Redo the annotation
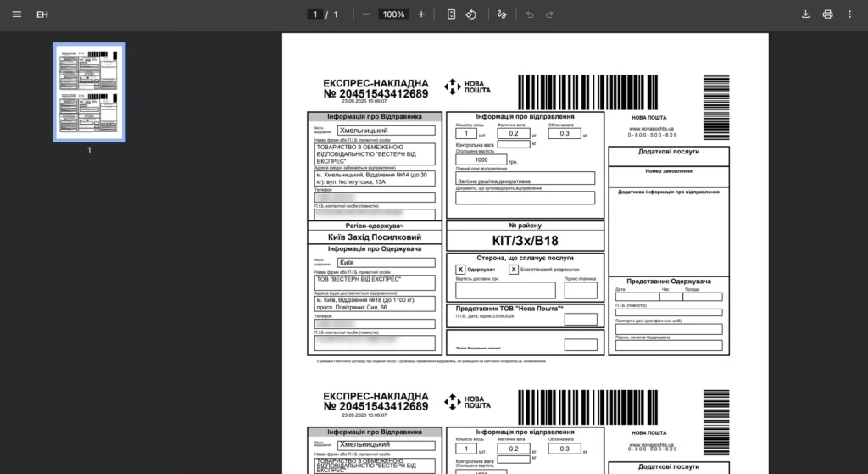The image size is (868, 474). pos(549,14)
